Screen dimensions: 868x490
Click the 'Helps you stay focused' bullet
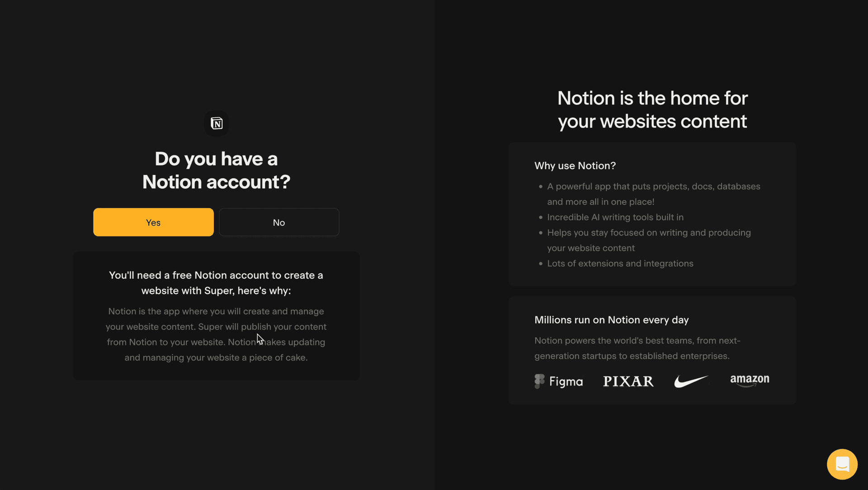648,233
